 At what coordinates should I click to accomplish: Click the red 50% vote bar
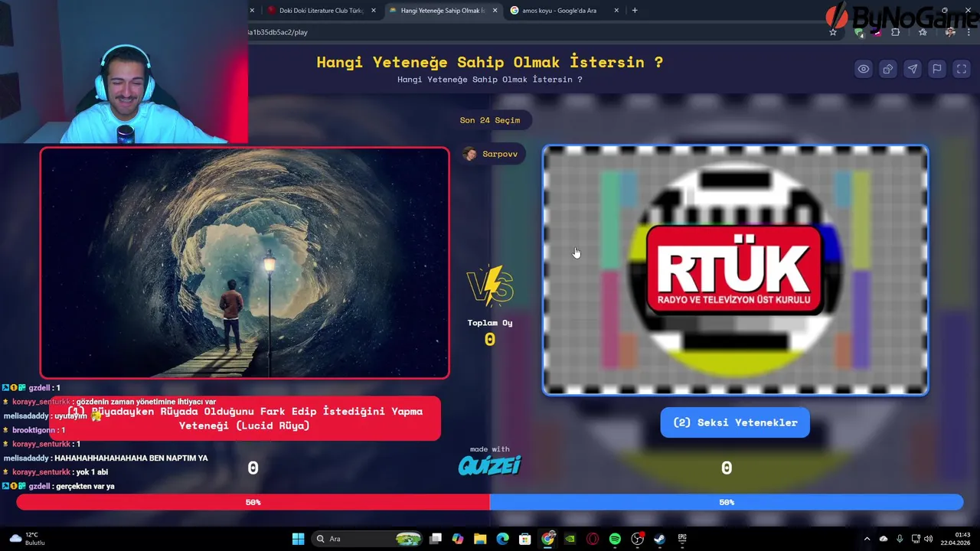253,502
